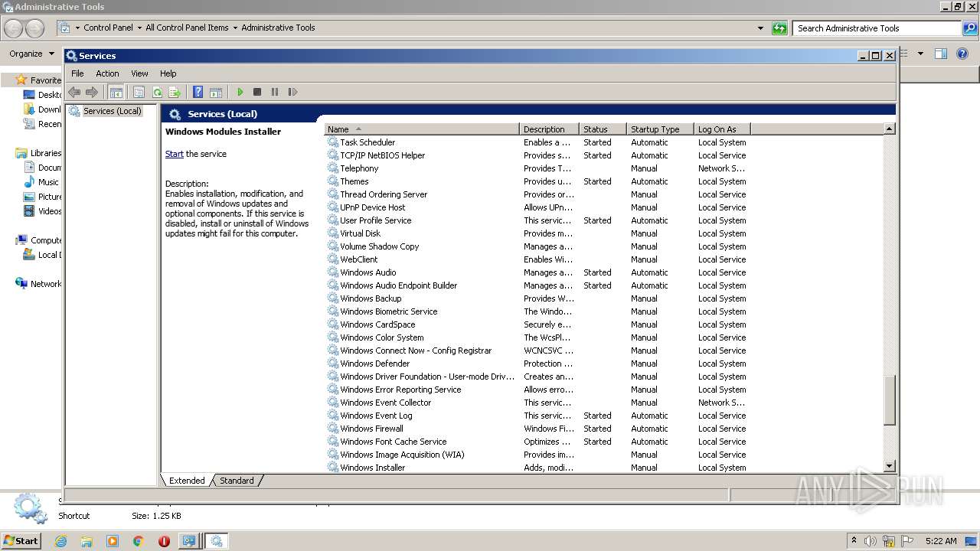
Task: Switch to Control Panel taskbar window
Action: click(188, 541)
